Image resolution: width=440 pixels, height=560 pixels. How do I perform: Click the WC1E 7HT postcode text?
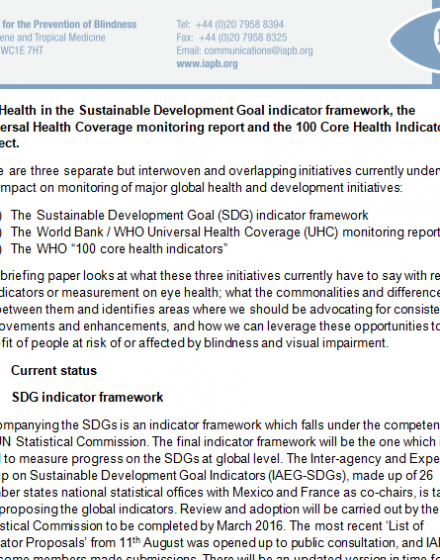click(x=22, y=50)
